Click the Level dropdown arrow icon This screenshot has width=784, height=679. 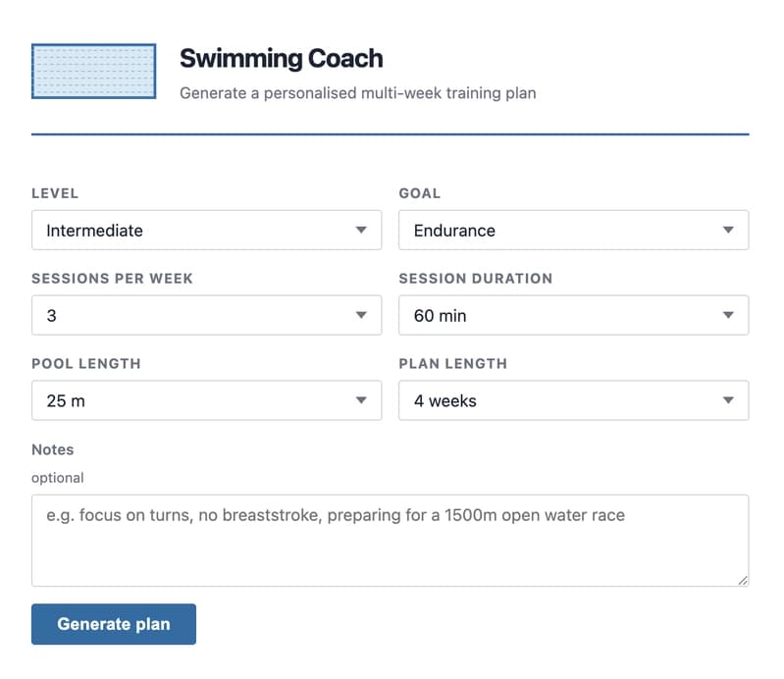coord(361,230)
